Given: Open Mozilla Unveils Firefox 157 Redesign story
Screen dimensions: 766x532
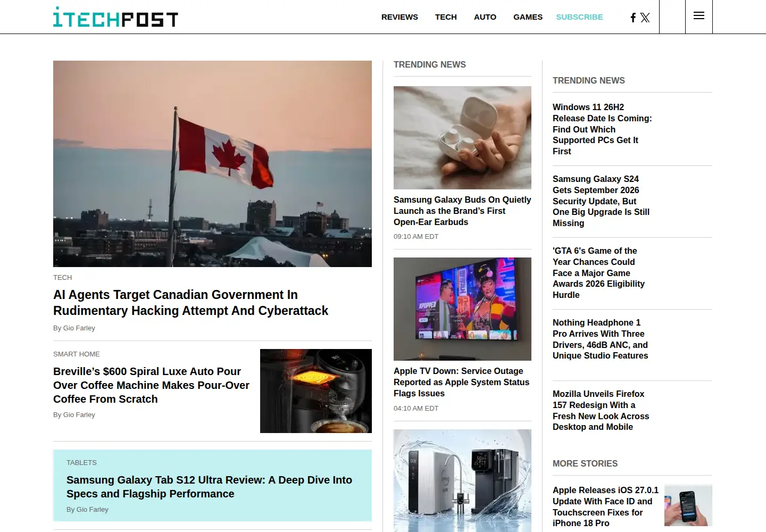Looking at the screenshot, I should tap(601, 410).
